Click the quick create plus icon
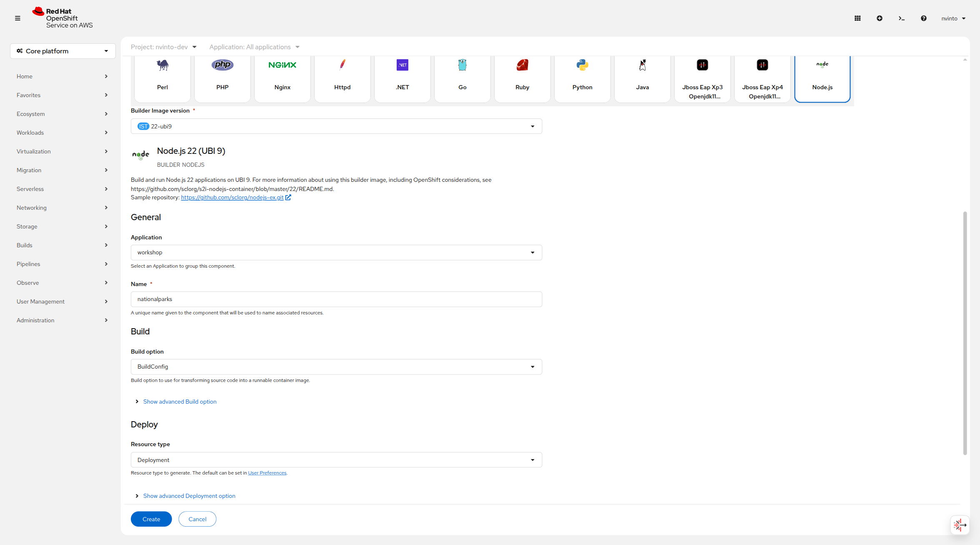980x545 pixels. [880, 18]
